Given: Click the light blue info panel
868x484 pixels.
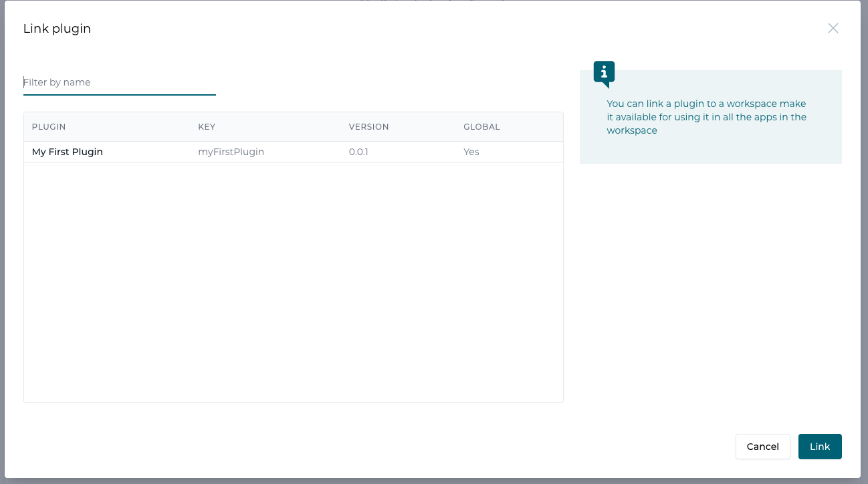Looking at the screenshot, I should click(x=710, y=117).
